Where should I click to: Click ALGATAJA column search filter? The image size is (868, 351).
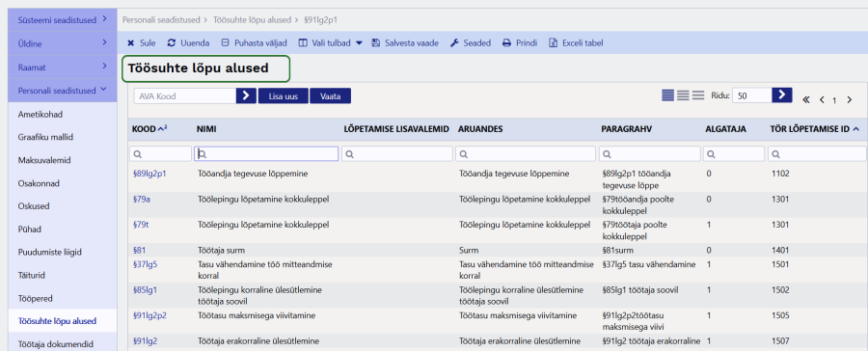pyautogui.click(x=734, y=154)
